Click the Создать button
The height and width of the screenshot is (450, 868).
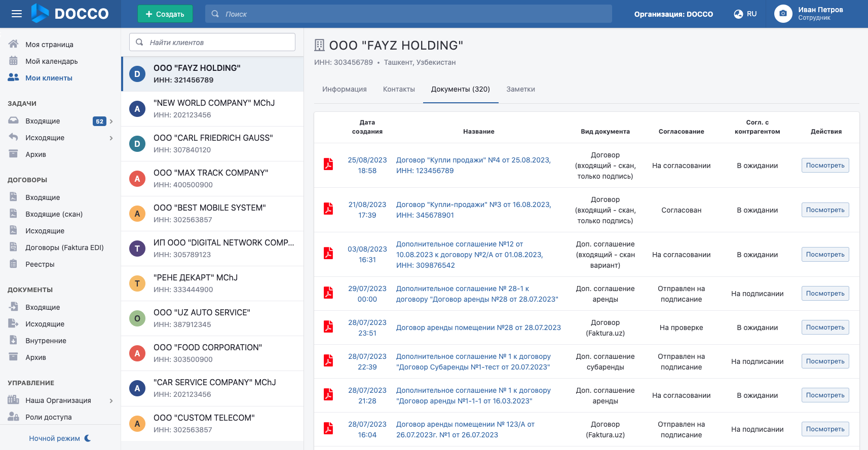[165, 14]
